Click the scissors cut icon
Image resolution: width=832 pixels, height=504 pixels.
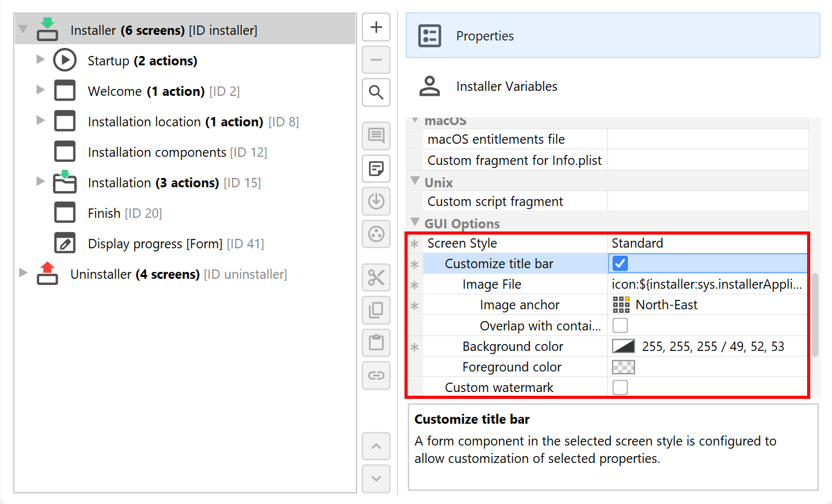pos(376,278)
